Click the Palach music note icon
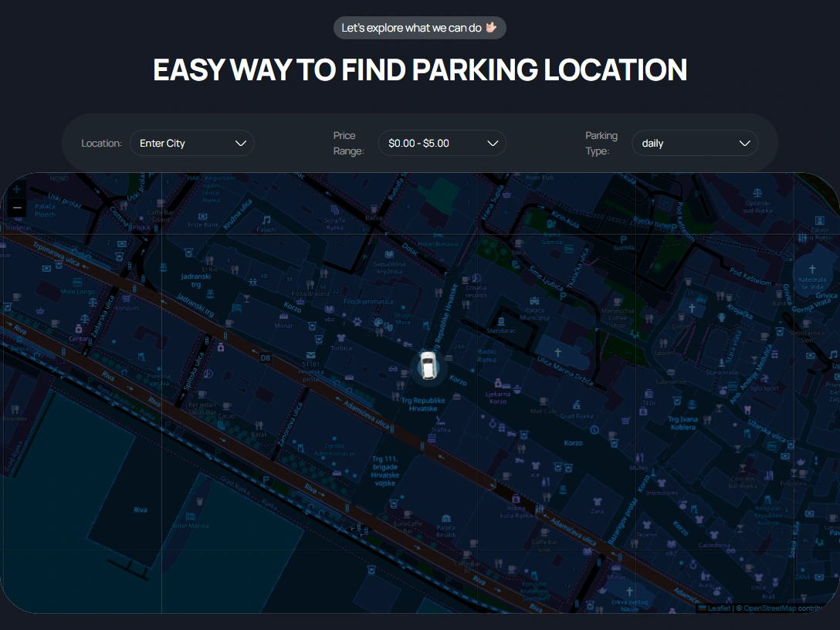 (x=266, y=219)
